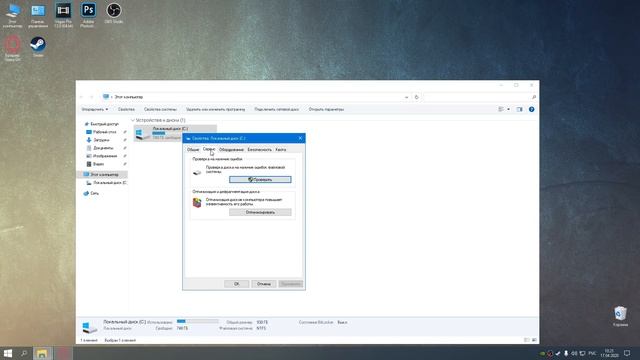Screen dimensions: 640x360
Task: Open Steam desktop shortcut
Action: coord(38,47)
